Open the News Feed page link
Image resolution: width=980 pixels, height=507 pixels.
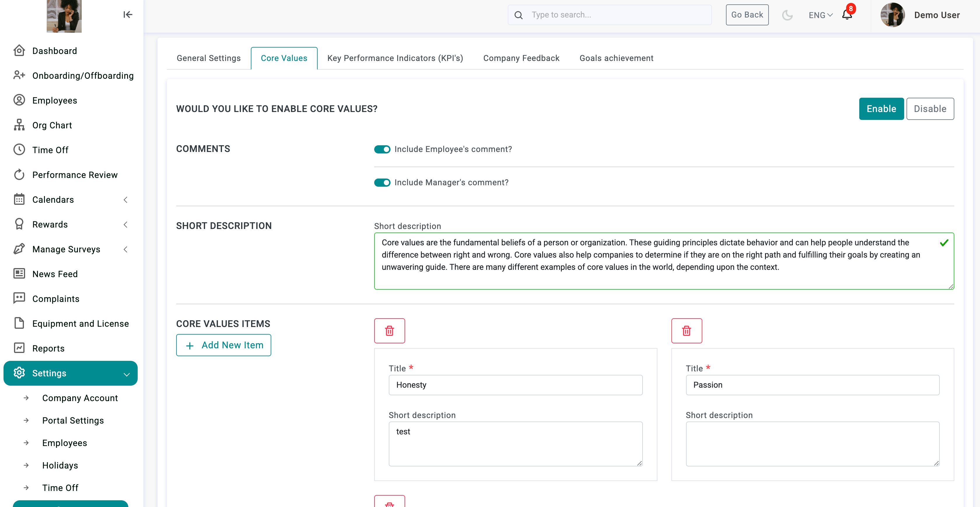[55, 274]
